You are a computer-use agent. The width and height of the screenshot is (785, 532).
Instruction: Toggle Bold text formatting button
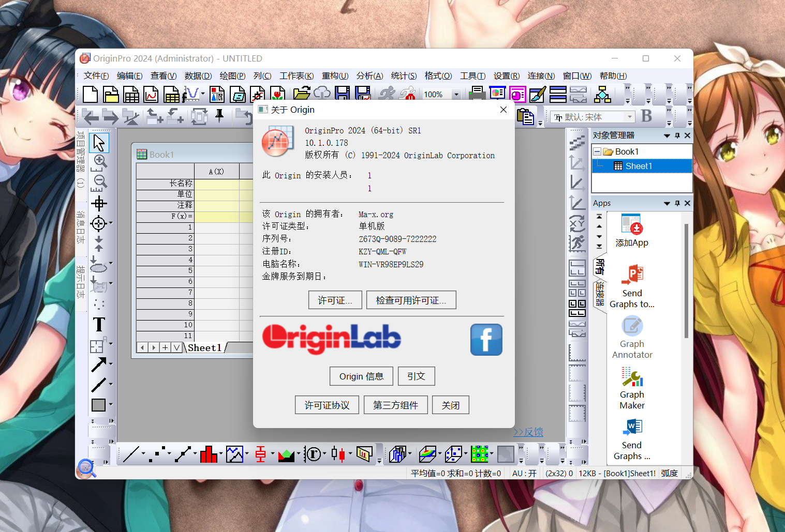646,116
